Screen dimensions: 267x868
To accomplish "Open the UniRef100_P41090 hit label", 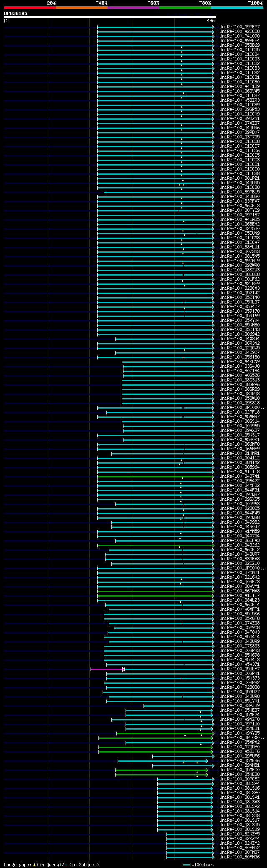I will 239,36.
